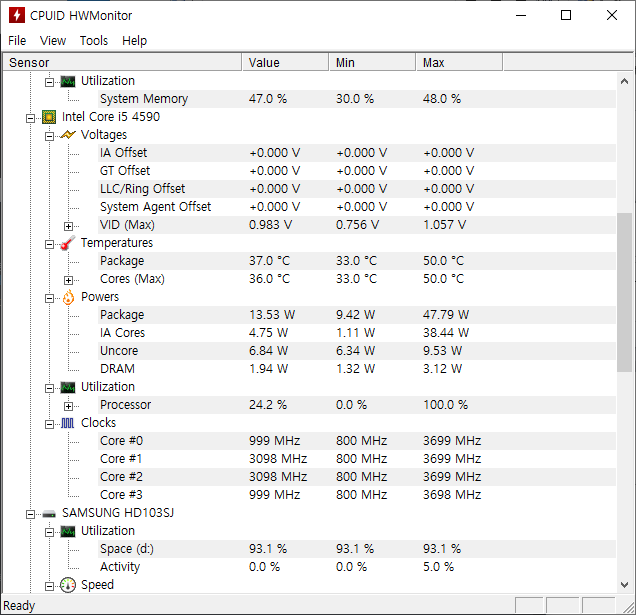
Task: Select the IA Offset voltage row
Action: coord(357,153)
